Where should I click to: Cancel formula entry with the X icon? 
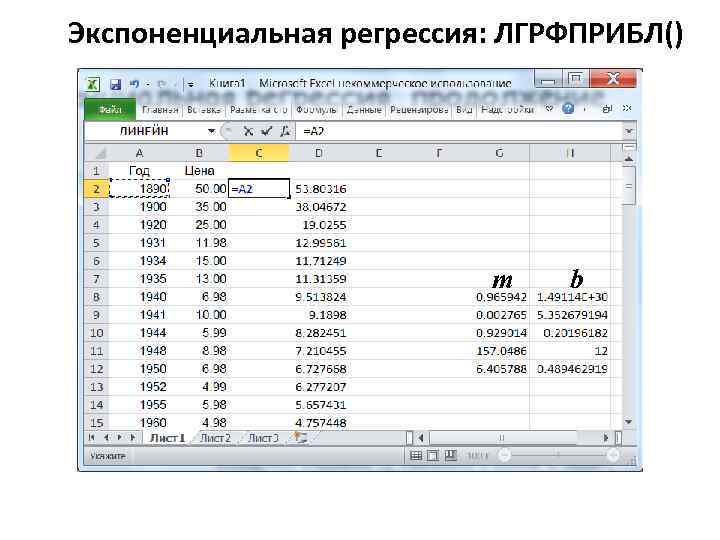coord(248,131)
